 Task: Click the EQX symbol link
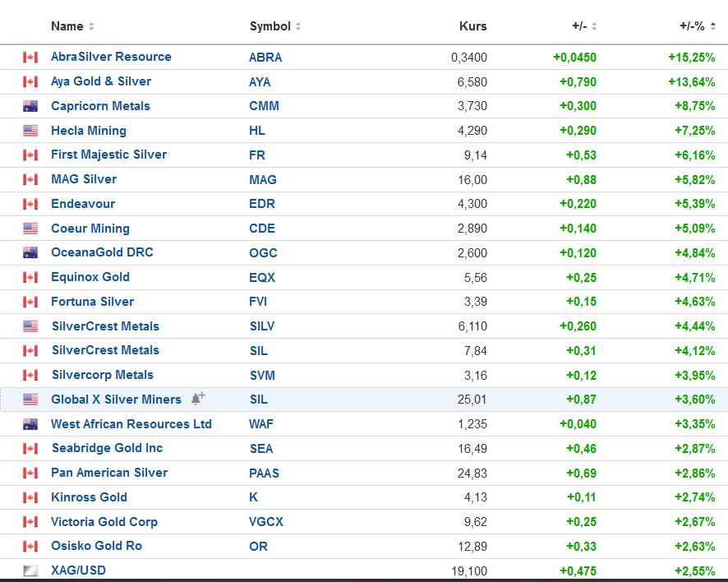262,278
